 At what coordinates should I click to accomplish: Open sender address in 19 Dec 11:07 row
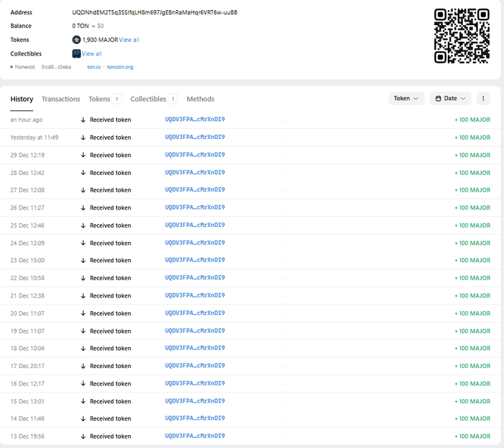click(195, 331)
